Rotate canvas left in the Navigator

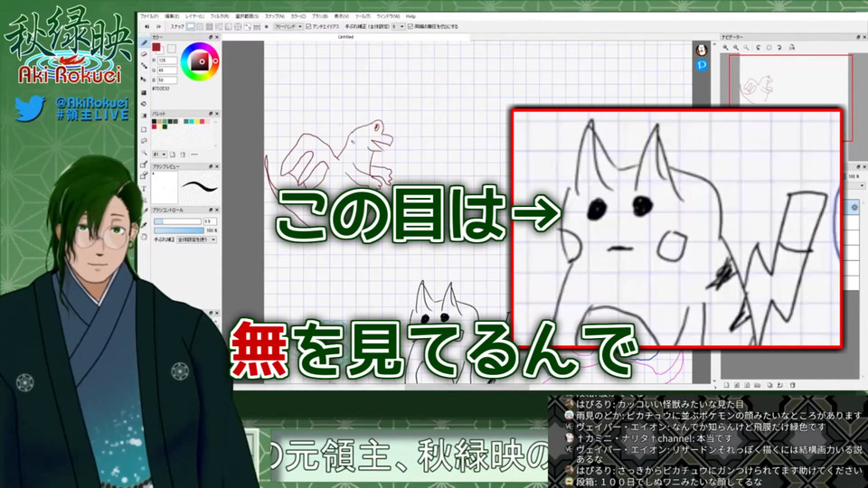759,48
